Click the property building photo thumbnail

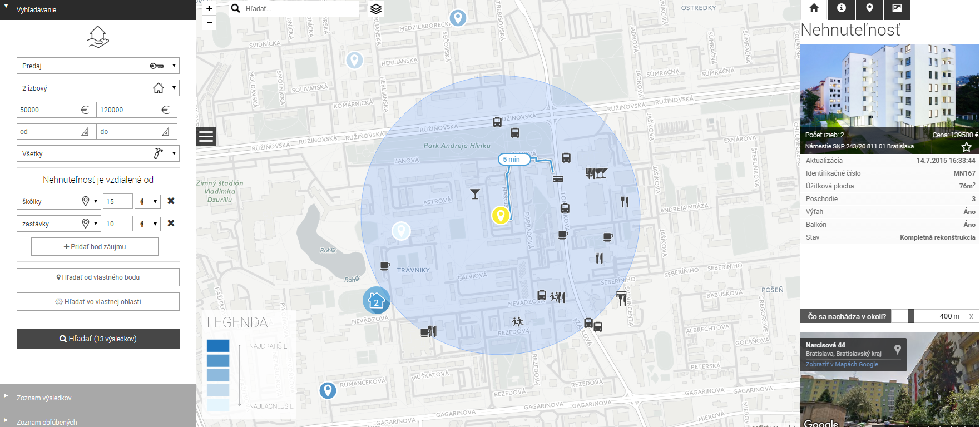[890, 99]
